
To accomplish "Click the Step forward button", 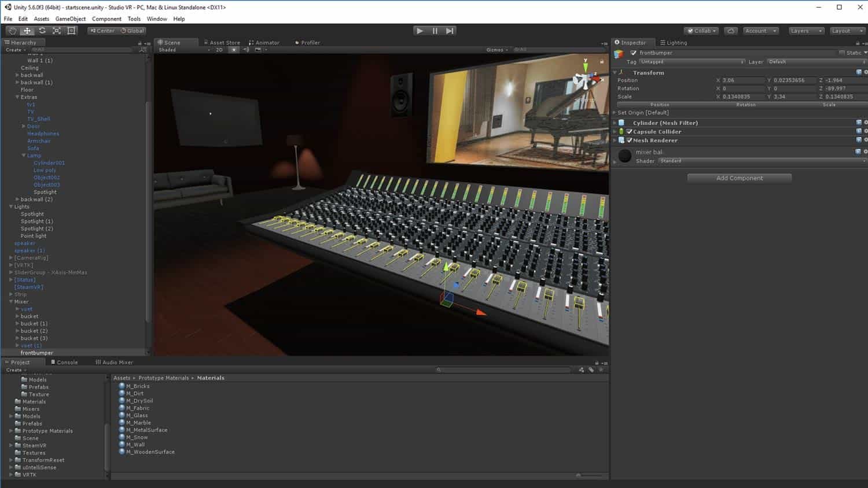I will click(450, 31).
